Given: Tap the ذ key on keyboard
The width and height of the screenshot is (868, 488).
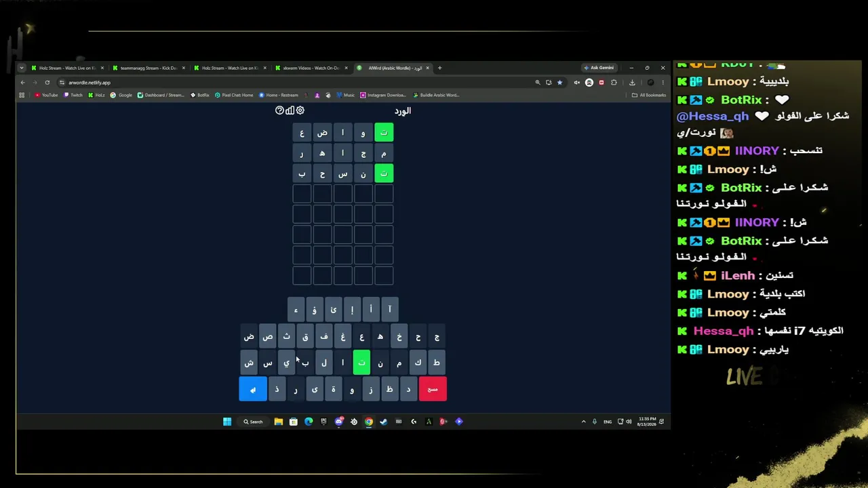Looking at the screenshot, I should tap(277, 389).
